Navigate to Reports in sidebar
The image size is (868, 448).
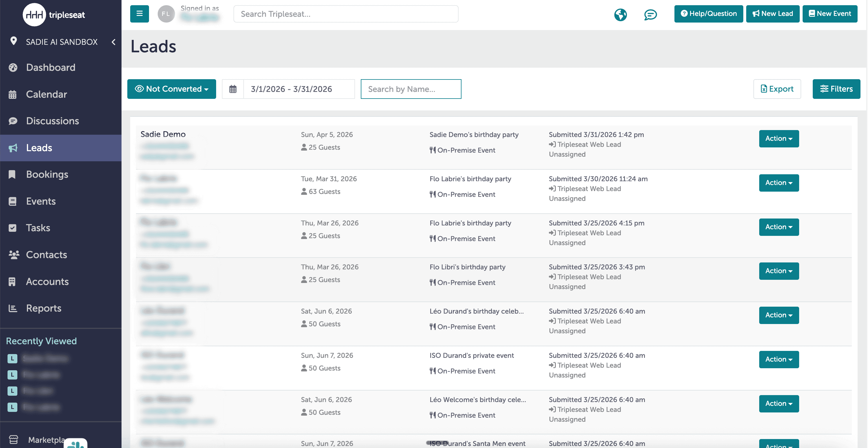click(x=44, y=308)
